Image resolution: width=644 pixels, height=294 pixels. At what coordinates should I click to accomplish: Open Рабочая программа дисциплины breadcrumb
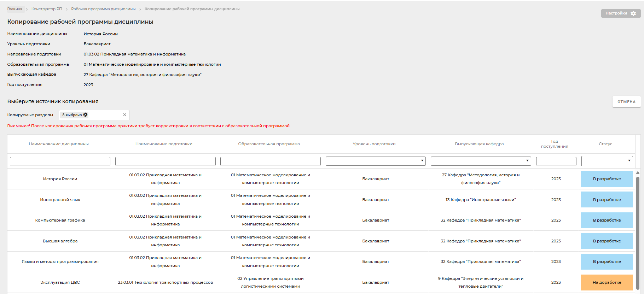coord(103,9)
